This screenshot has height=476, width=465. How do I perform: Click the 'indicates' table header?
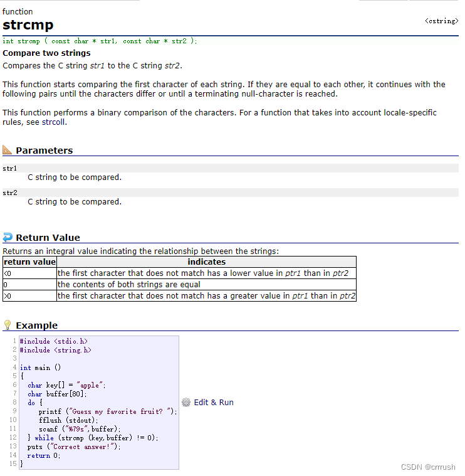click(207, 262)
